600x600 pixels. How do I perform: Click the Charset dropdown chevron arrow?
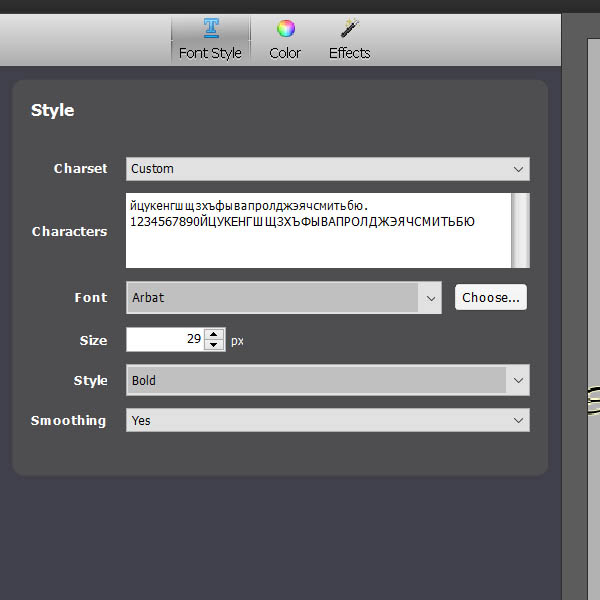coord(517,169)
